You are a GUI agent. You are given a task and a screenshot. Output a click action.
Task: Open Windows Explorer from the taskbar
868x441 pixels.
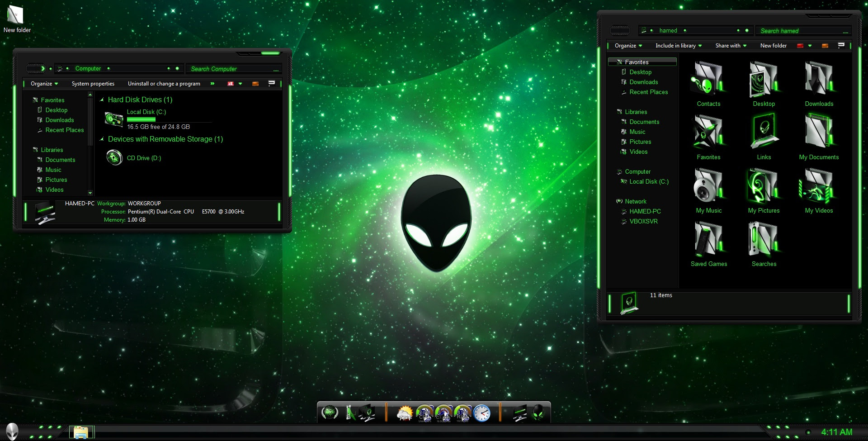point(81,432)
